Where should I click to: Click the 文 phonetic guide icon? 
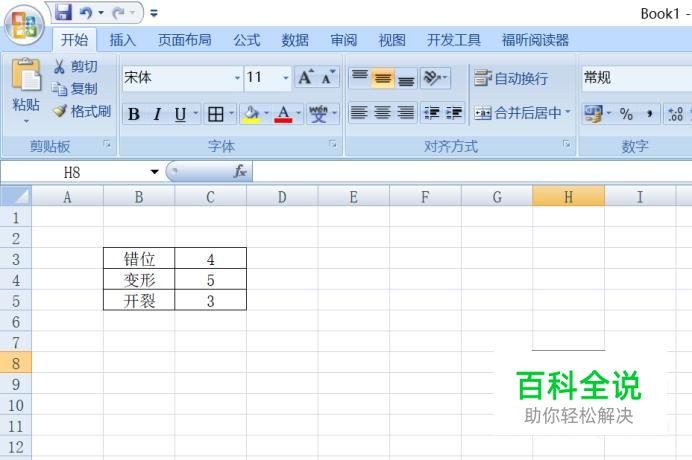(x=318, y=114)
